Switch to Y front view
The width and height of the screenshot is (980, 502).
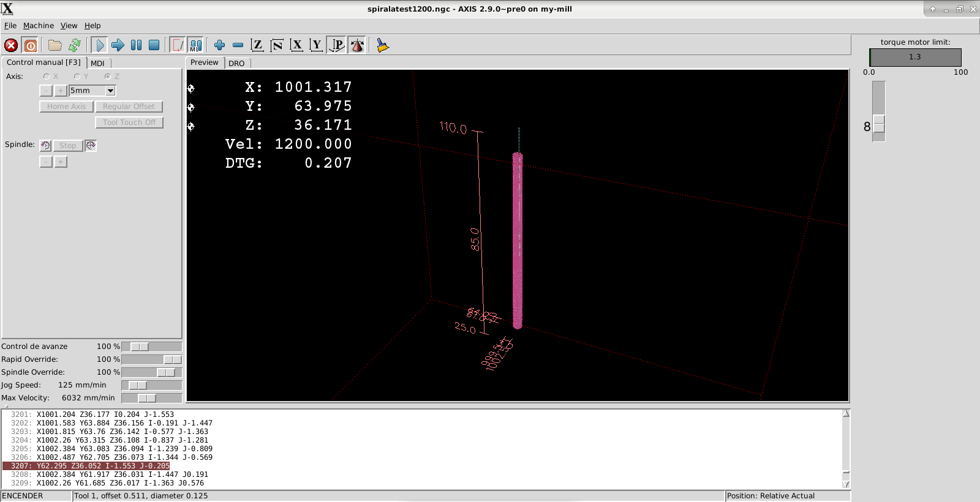tap(316, 45)
